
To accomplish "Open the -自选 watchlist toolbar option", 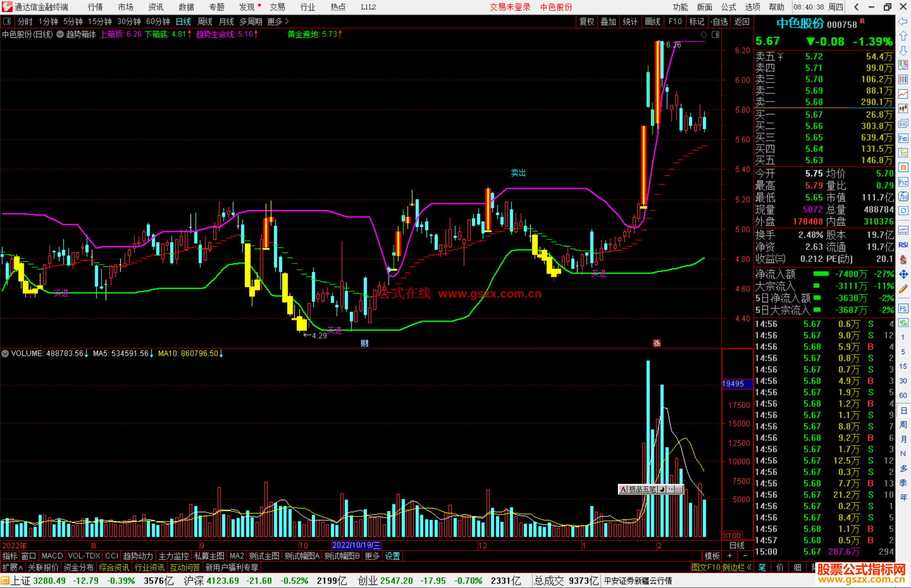I will point(719,21).
